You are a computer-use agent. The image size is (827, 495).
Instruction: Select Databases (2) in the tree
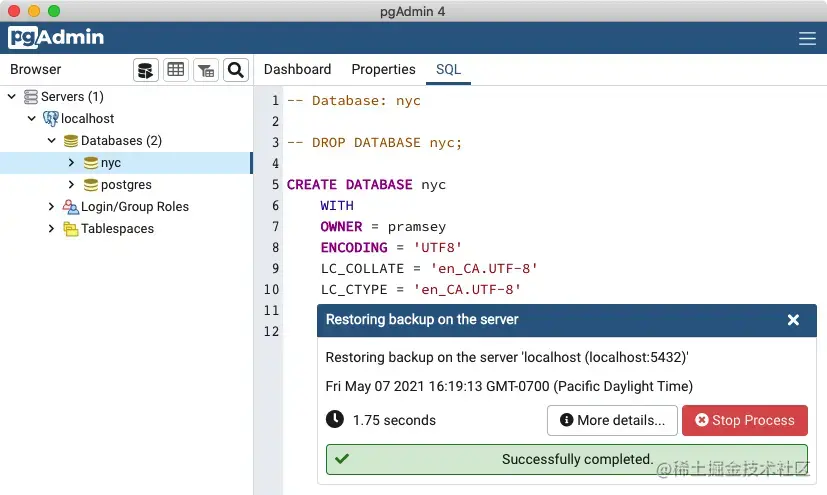121,141
